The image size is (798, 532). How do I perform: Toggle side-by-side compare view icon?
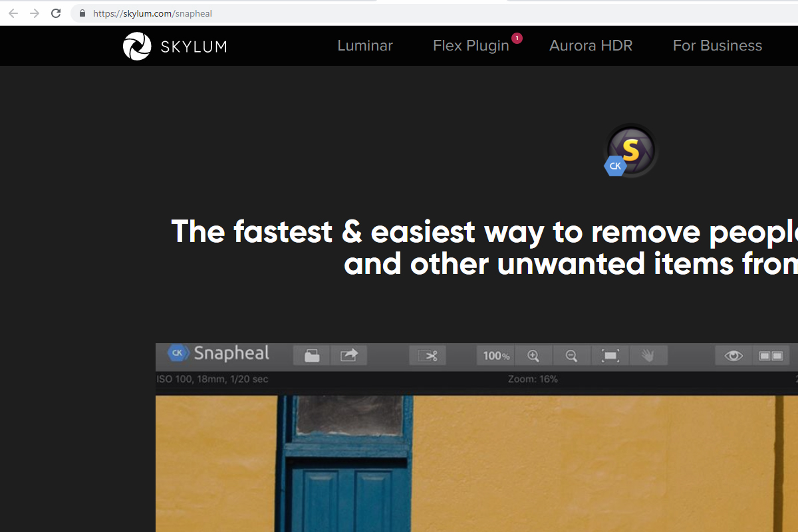pyautogui.click(x=771, y=356)
